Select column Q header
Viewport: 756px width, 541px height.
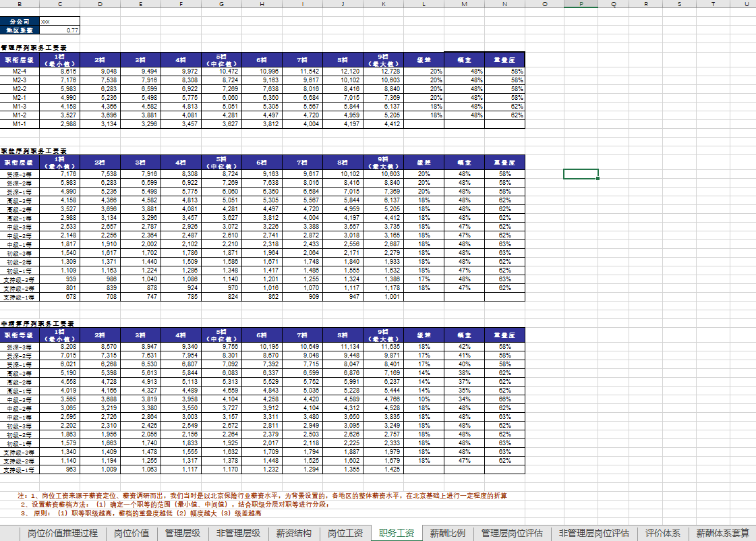pyautogui.click(x=613, y=4)
